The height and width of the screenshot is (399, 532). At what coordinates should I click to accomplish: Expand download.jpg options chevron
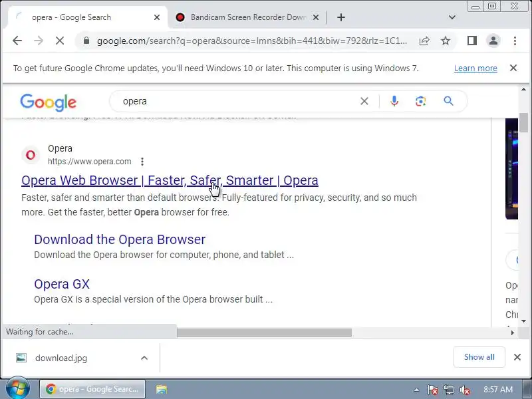click(144, 358)
